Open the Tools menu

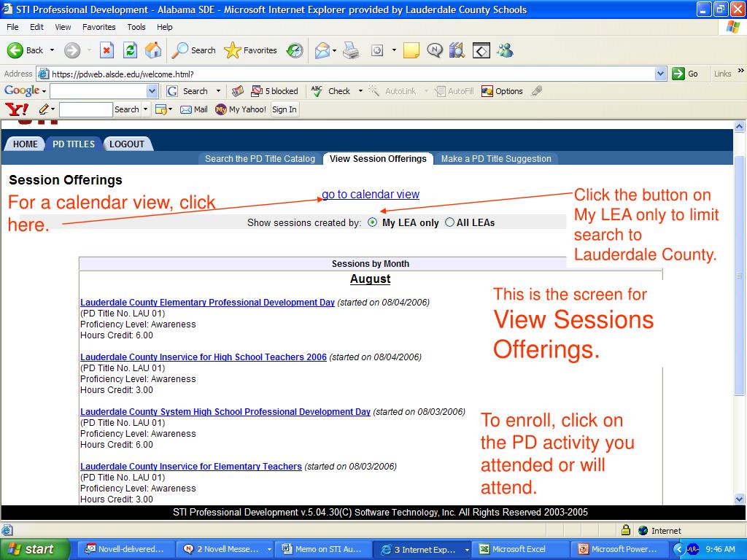(136, 27)
